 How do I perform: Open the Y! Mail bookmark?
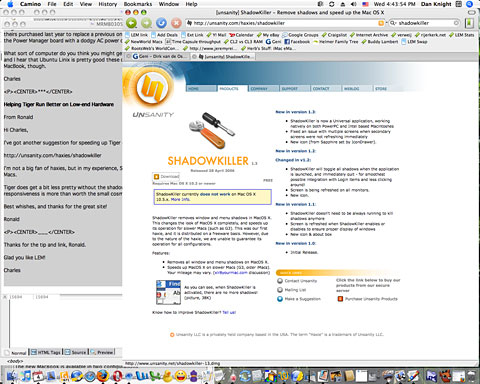pyautogui.click(x=216, y=35)
